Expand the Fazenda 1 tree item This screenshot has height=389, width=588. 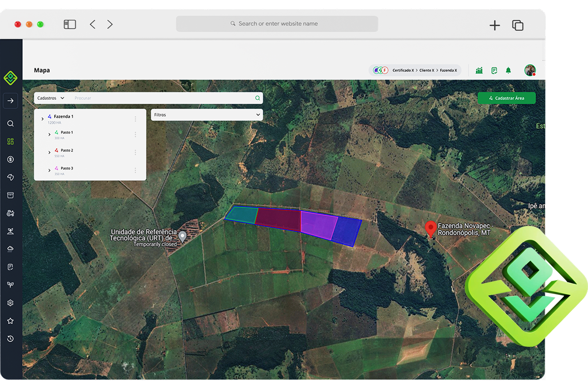42,119
